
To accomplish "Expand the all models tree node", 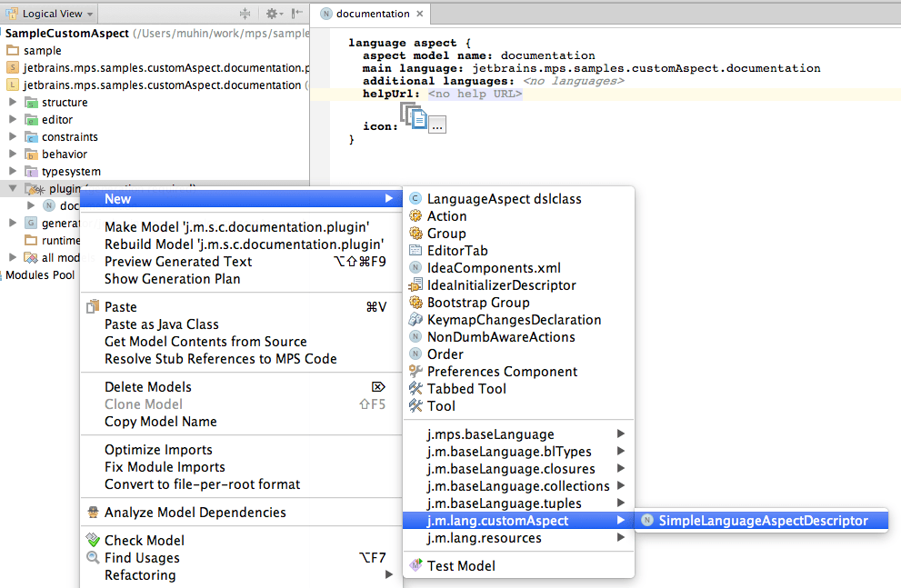I will coord(13,257).
